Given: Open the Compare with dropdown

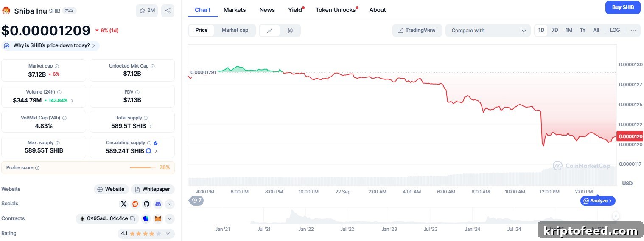Looking at the screenshot, I should pos(488,30).
